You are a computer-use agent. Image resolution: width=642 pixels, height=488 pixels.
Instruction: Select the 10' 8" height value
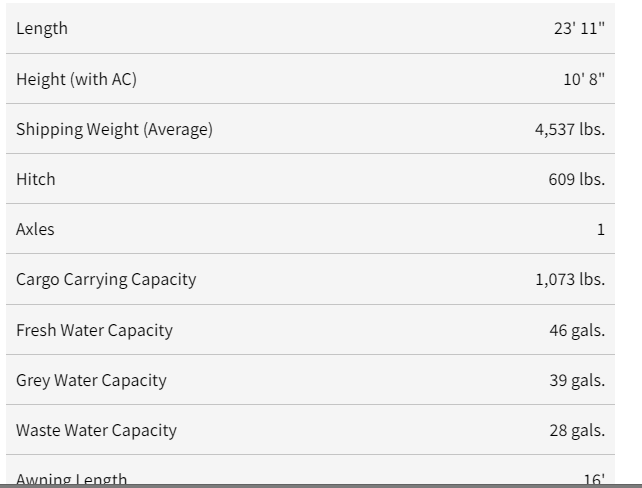click(584, 79)
